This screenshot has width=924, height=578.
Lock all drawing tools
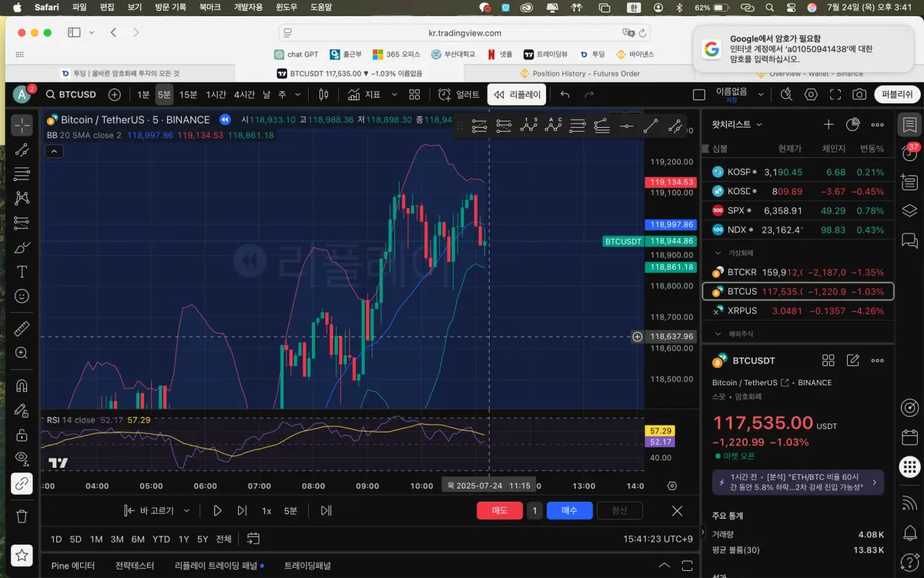[22, 435]
